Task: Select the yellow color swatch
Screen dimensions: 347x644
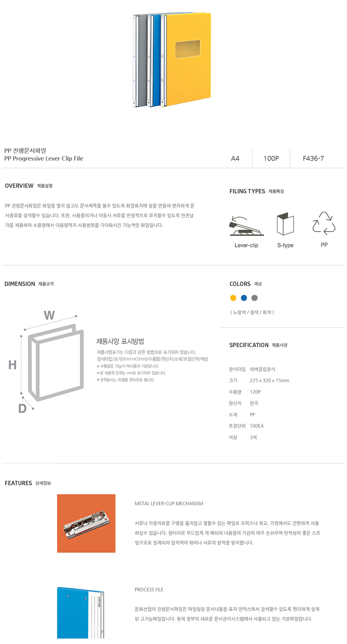Action: [233, 298]
